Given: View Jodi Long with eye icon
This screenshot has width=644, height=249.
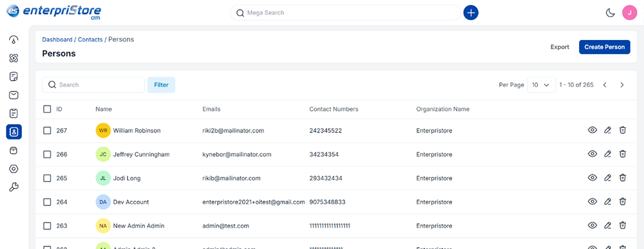Looking at the screenshot, I should (x=592, y=178).
